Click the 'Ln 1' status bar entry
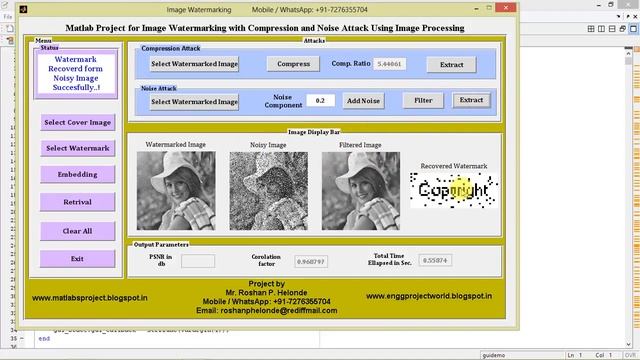This screenshot has width=640, height=360. (576, 356)
